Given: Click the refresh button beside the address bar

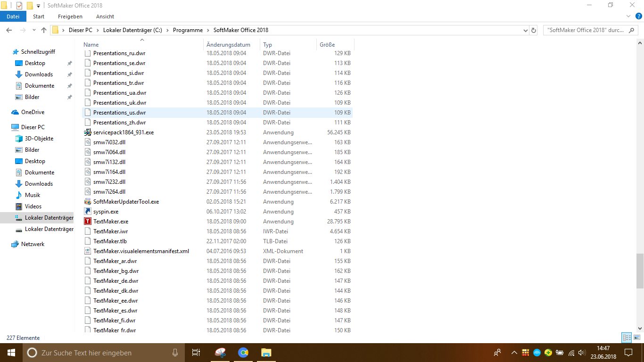Looking at the screenshot, I should [x=534, y=30].
